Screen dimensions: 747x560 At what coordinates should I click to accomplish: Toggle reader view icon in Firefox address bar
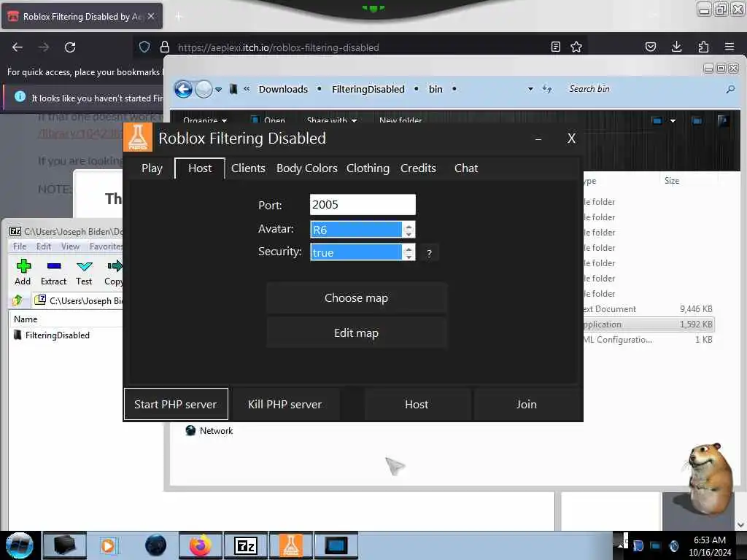tap(555, 47)
